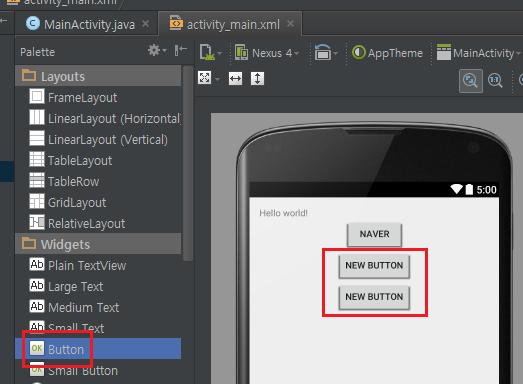Click the OK icon beside Button

coord(37,348)
